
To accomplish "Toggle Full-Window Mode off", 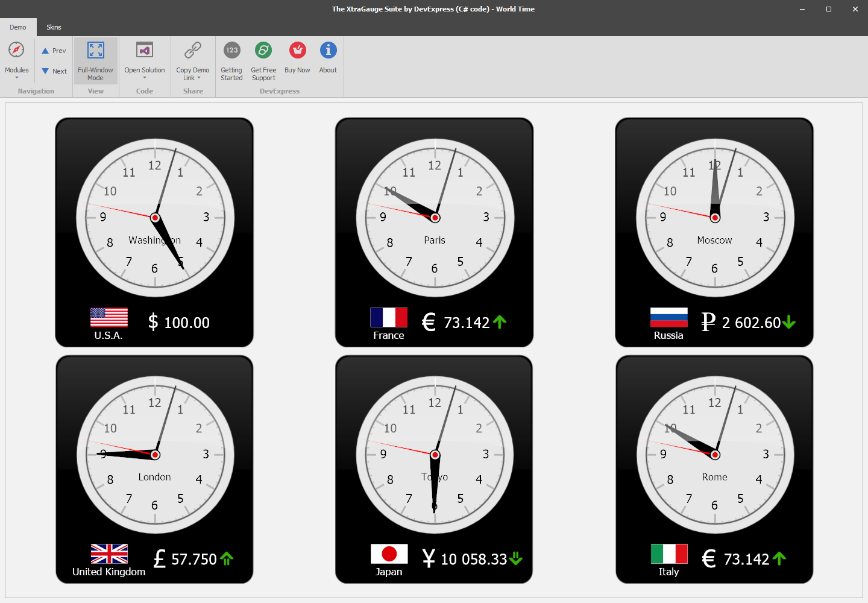I will tap(95, 60).
